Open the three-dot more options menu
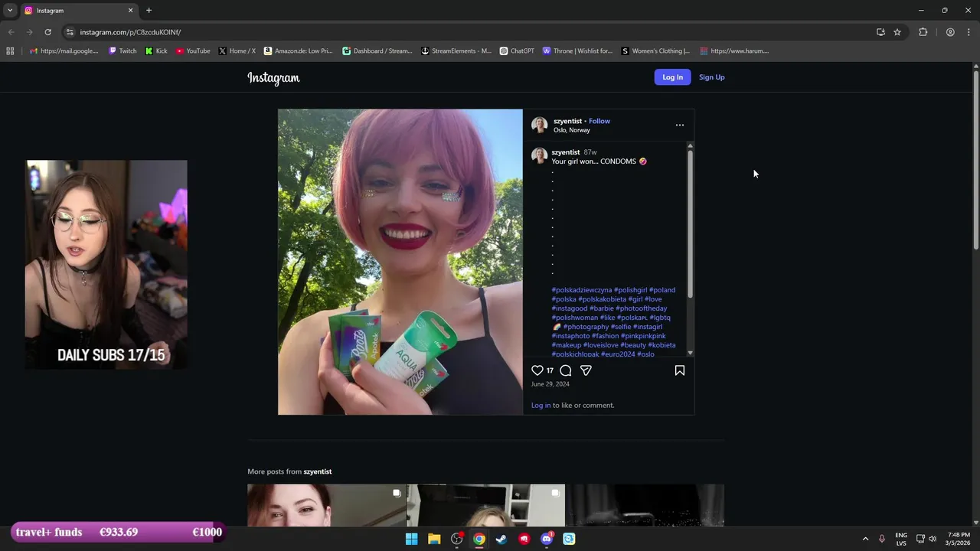The height and width of the screenshot is (551, 980). 679,125
